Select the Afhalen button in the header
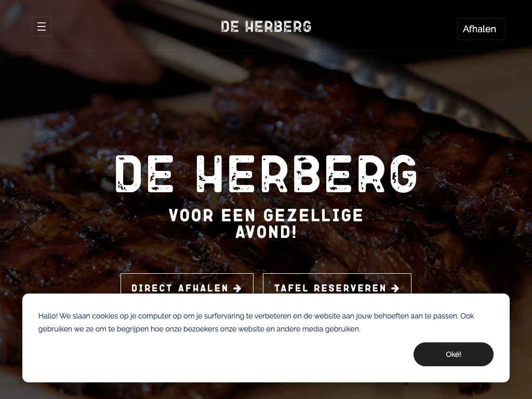The height and width of the screenshot is (399, 532). (x=481, y=29)
